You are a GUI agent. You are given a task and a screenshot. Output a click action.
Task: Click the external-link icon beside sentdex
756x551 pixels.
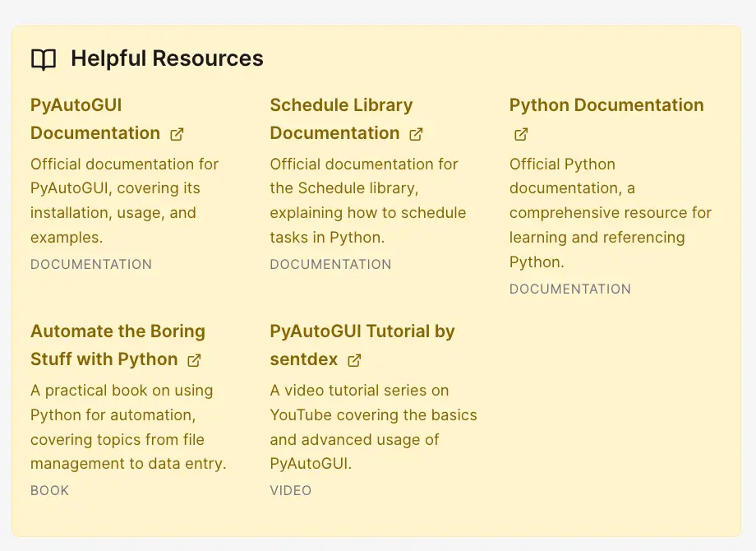[x=354, y=360]
